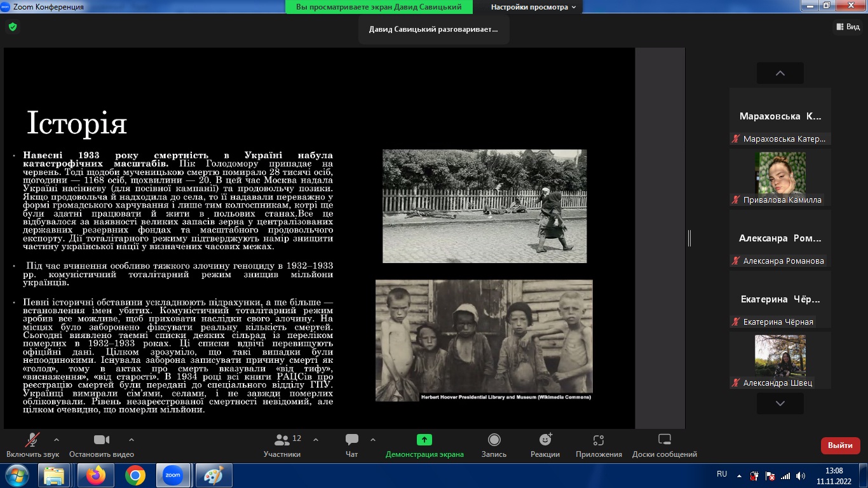
Task: Open video options arrow beside camera
Action: 132,439
